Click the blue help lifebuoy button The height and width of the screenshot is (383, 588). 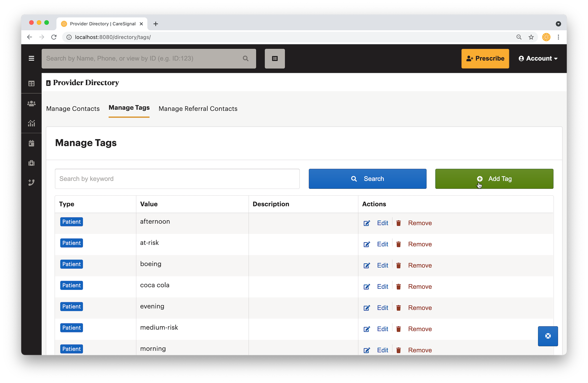click(x=548, y=336)
